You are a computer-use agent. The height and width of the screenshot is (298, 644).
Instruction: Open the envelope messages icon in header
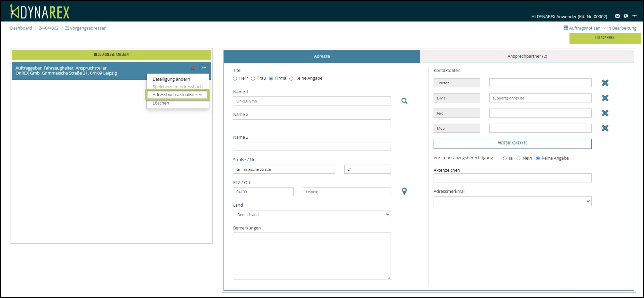(x=617, y=16)
